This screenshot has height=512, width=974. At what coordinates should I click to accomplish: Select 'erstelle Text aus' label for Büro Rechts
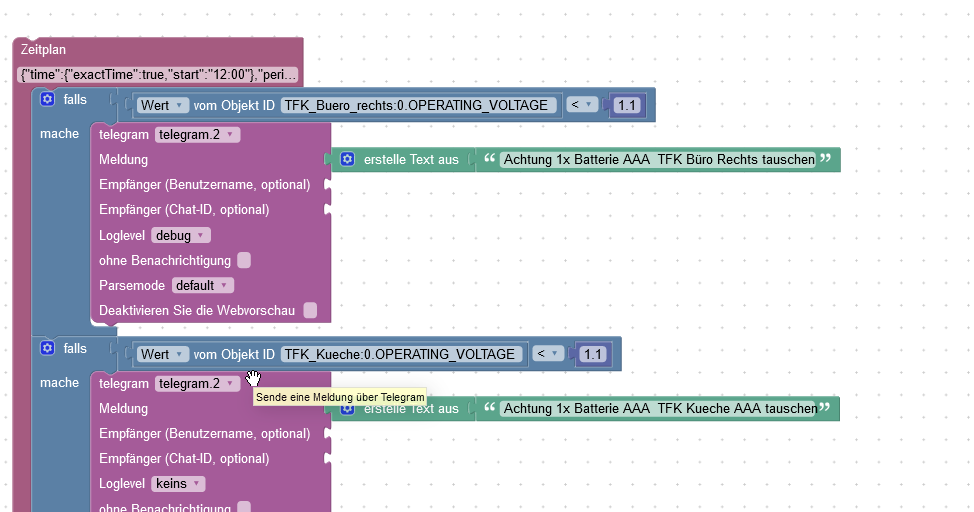(411, 160)
